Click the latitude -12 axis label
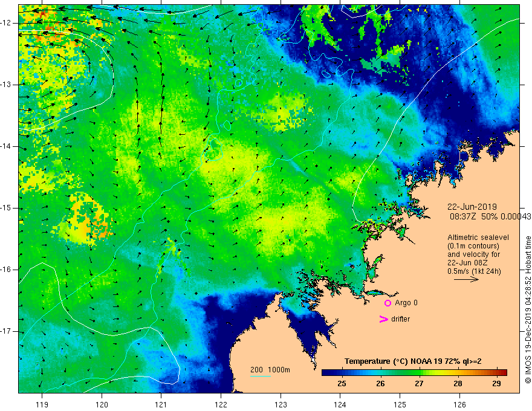532x411 pixels. 6,23
